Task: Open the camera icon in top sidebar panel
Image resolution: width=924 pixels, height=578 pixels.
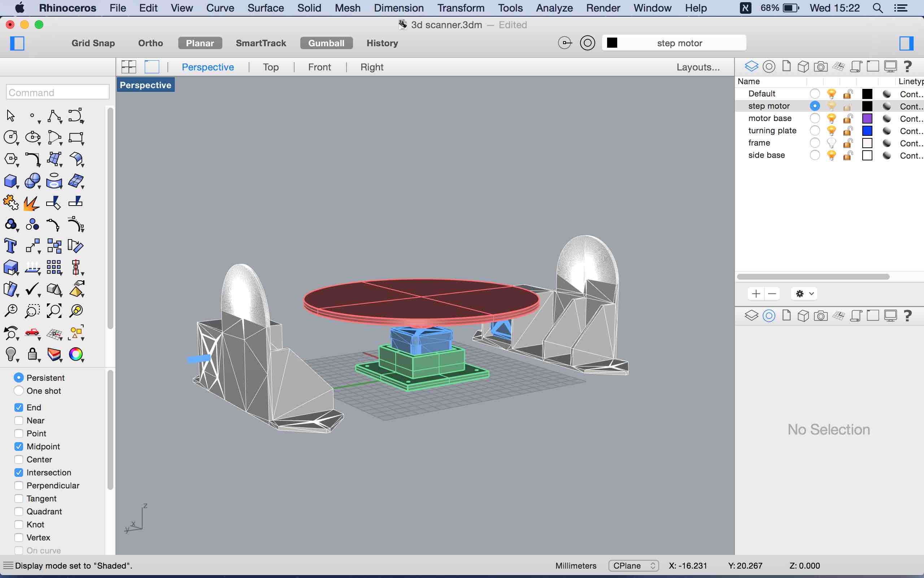Action: pos(820,66)
